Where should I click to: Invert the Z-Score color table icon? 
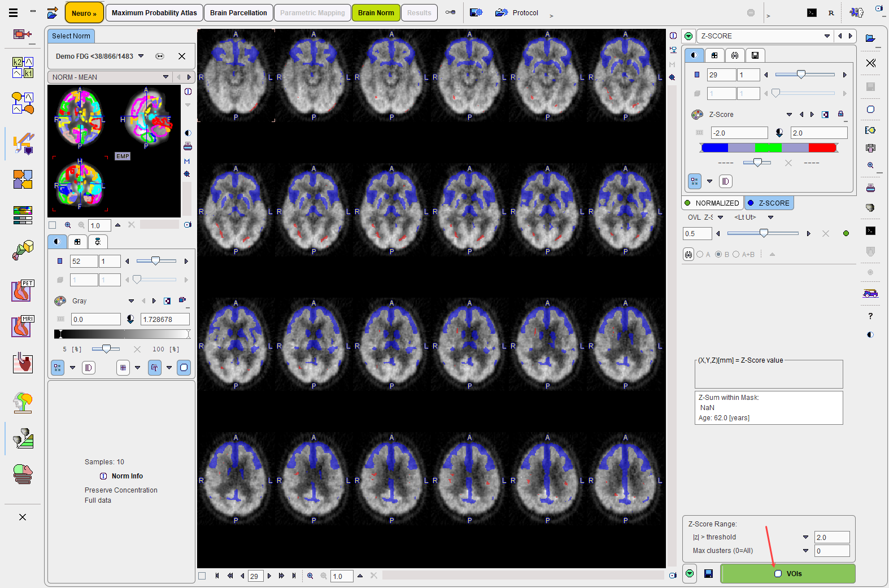[x=825, y=114]
